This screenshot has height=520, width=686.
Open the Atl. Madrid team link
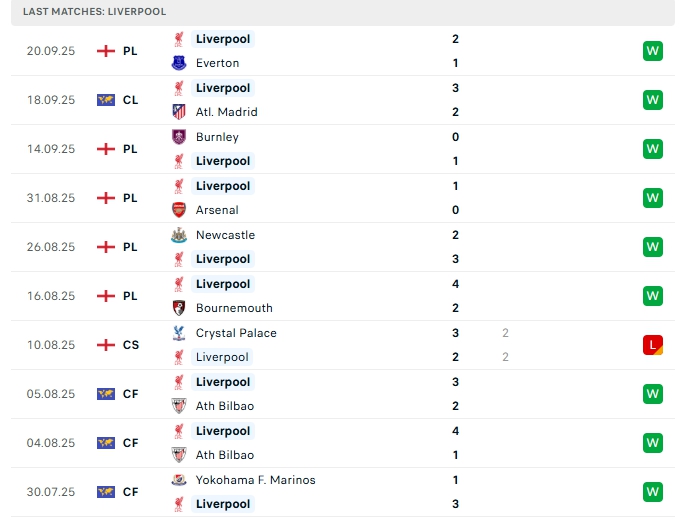226,112
